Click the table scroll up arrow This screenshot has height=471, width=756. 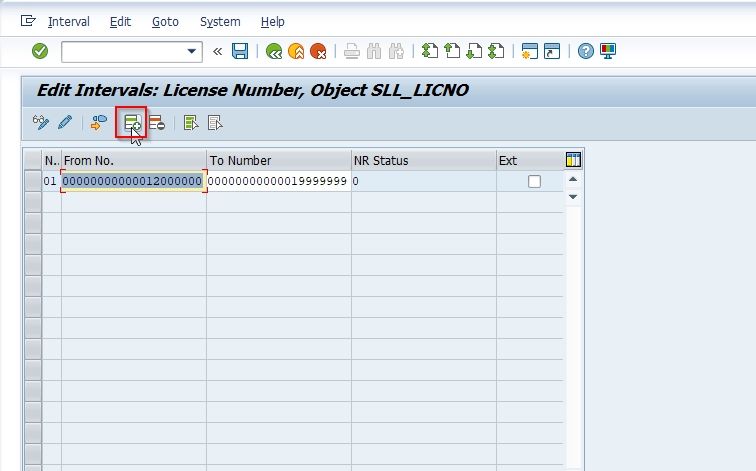coord(573,179)
